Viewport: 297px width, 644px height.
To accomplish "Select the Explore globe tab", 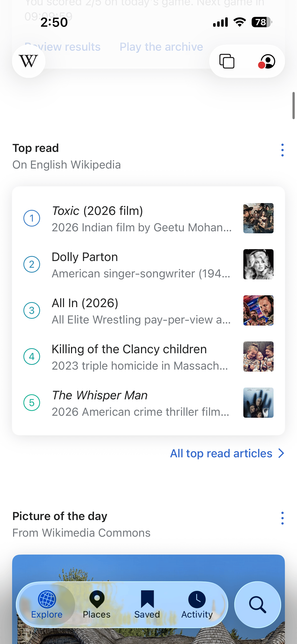I will (47, 604).
